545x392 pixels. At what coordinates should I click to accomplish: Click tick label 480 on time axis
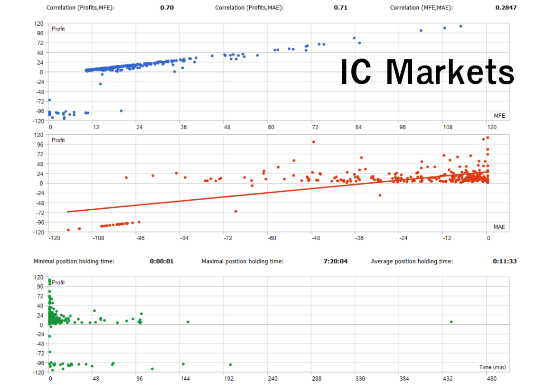tap(491, 379)
